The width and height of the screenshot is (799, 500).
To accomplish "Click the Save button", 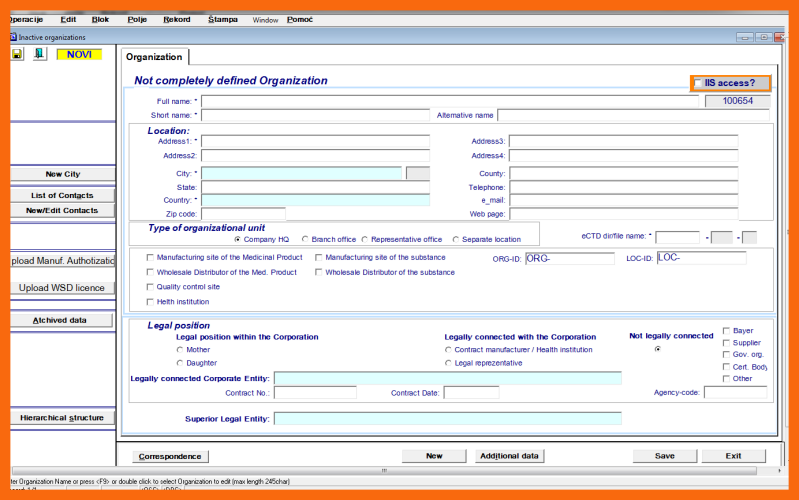I will [664, 456].
